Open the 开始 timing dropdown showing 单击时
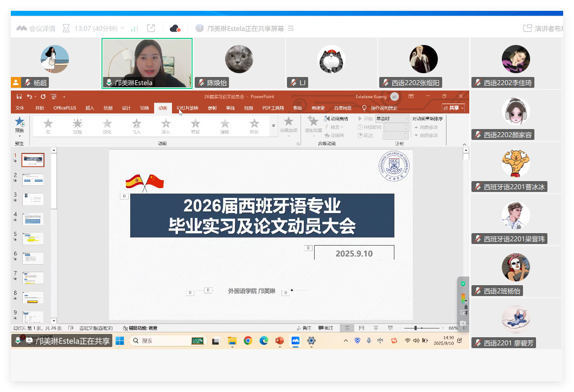Screen dimensions: 574x392 tap(391, 118)
